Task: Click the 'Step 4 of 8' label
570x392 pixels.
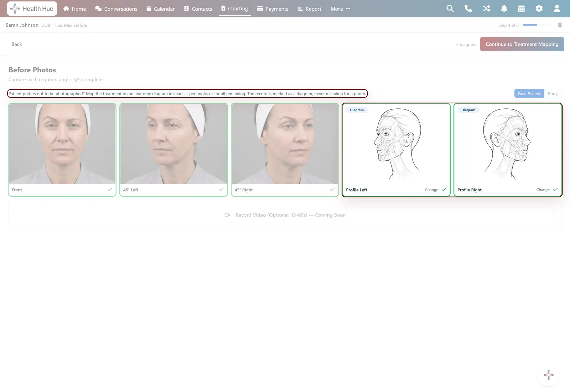Action: coord(508,25)
